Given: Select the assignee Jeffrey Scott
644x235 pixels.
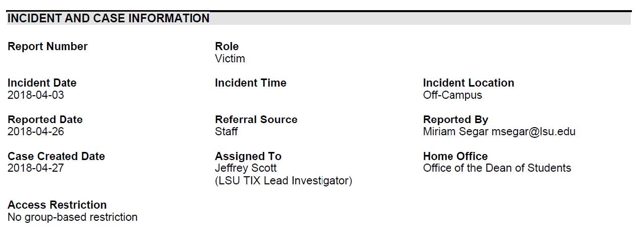Looking at the screenshot, I should (246, 168).
